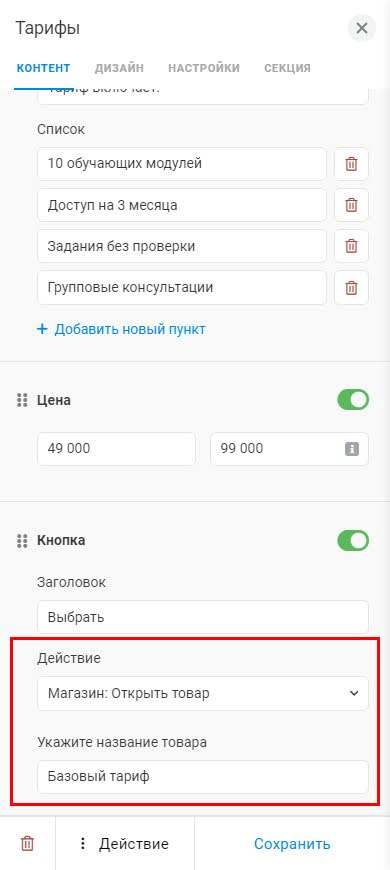Disable the Кнопка toggle switch

point(353,540)
